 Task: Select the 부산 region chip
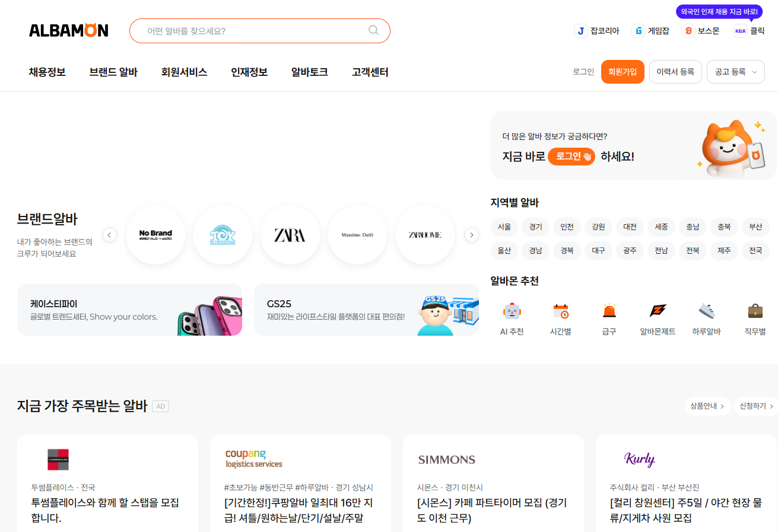[755, 227]
